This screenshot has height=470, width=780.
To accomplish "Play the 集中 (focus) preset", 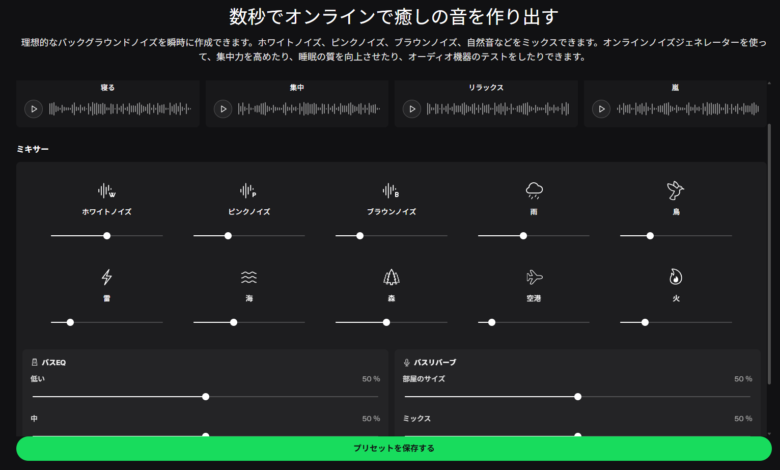I will pos(222,109).
